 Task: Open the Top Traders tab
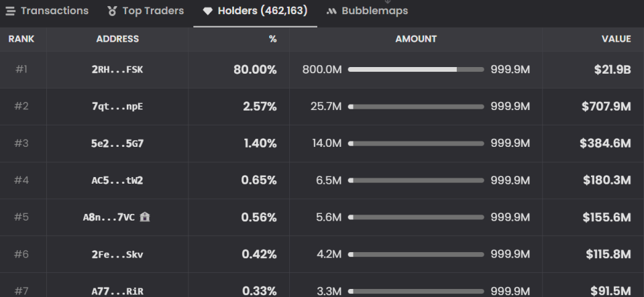click(146, 11)
